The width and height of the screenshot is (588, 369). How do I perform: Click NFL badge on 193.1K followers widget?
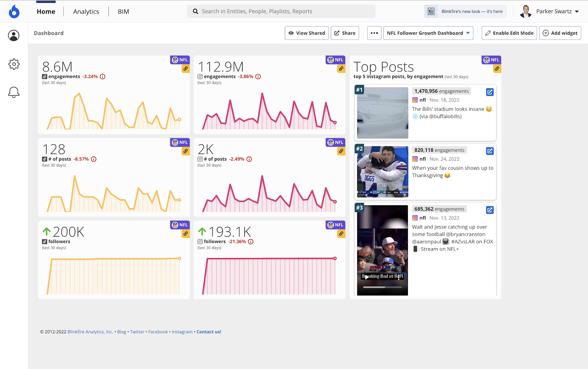pyautogui.click(x=336, y=225)
